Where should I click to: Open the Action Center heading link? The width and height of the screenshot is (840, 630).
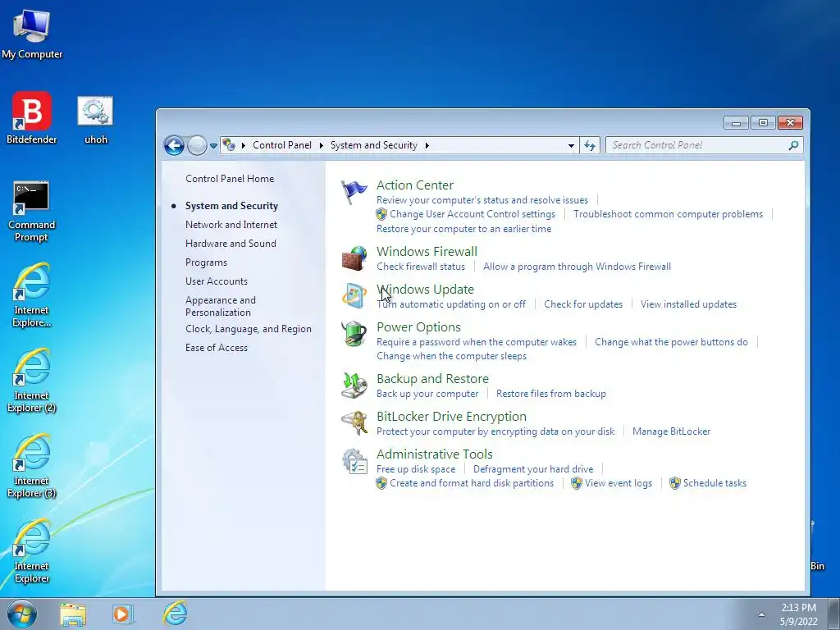[415, 185]
